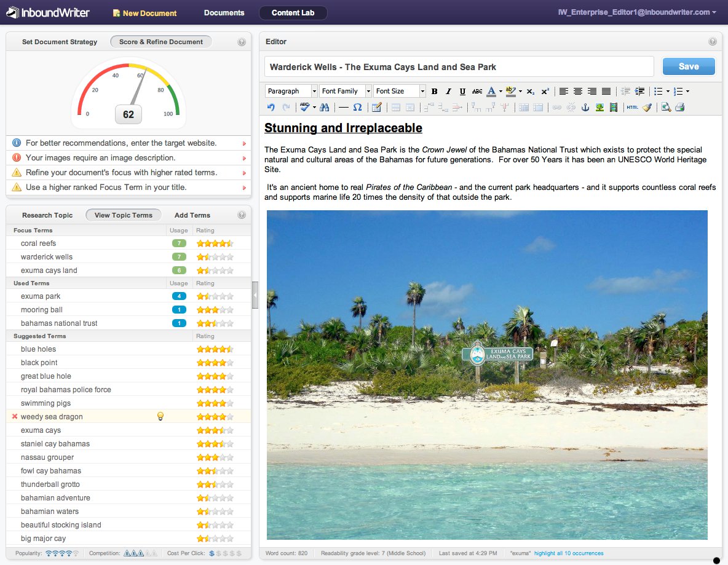Open the Paragraph format dropdown
The height and width of the screenshot is (565, 728).
pyautogui.click(x=290, y=91)
